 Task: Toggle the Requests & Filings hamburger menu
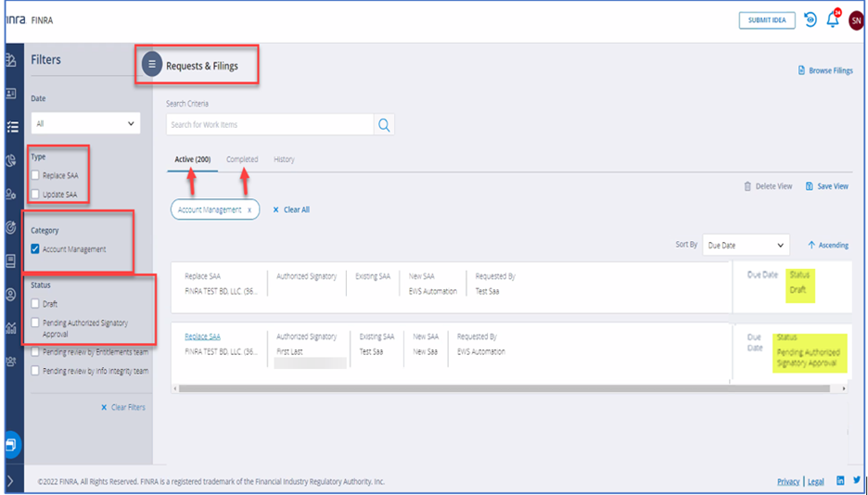pos(152,66)
